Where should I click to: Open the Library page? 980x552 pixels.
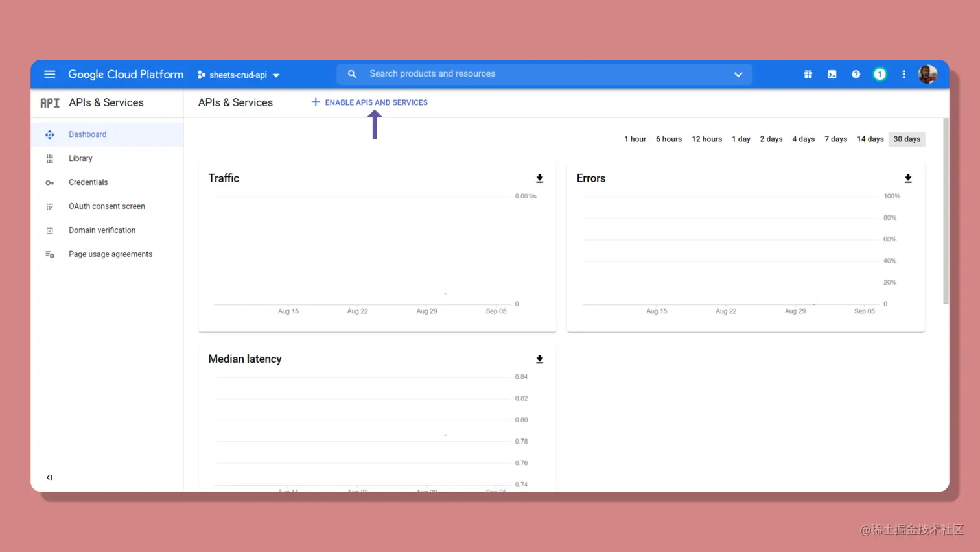click(x=80, y=158)
